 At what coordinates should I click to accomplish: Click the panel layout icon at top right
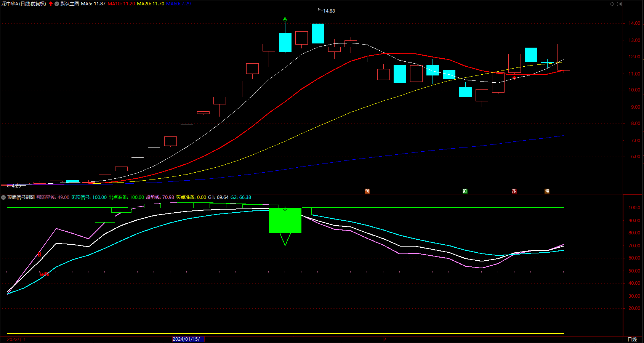pyautogui.click(x=619, y=4)
